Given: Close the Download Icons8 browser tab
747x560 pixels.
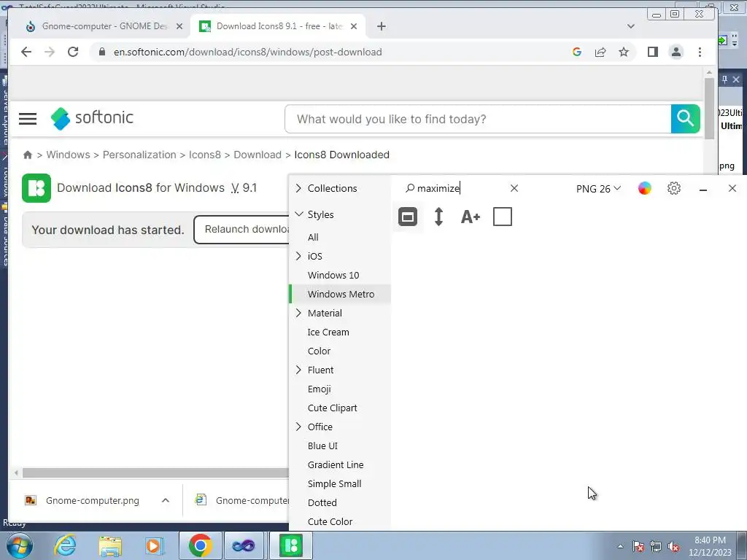Looking at the screenshot, I should click(354, 26).
